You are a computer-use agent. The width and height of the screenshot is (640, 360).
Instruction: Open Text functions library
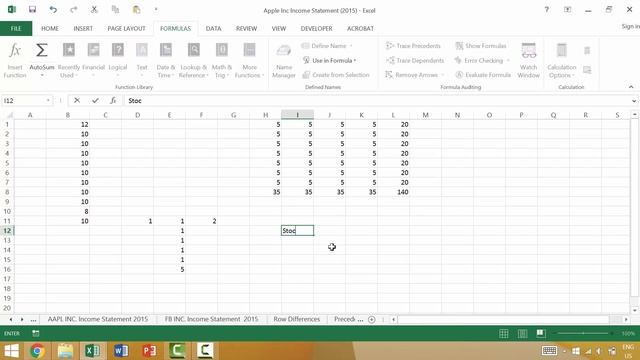(x=142, y=60)
